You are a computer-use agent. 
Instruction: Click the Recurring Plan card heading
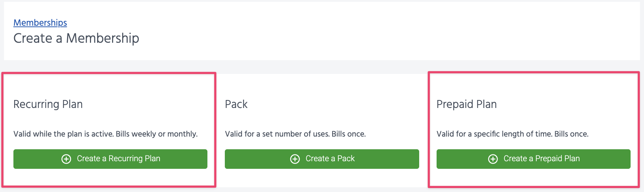pos(48,104)
